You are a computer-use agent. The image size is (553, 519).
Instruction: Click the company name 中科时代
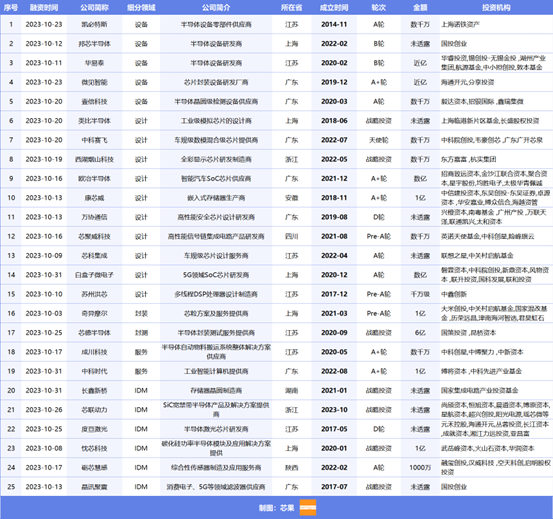pyautogui.click(x=94, y=371)
